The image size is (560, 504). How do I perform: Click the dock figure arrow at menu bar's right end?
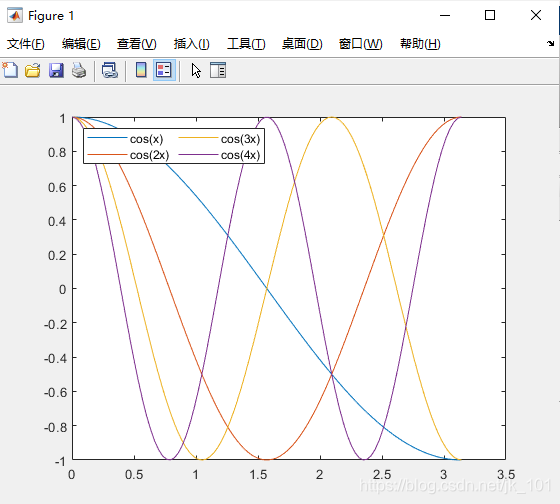click(550, 44)
